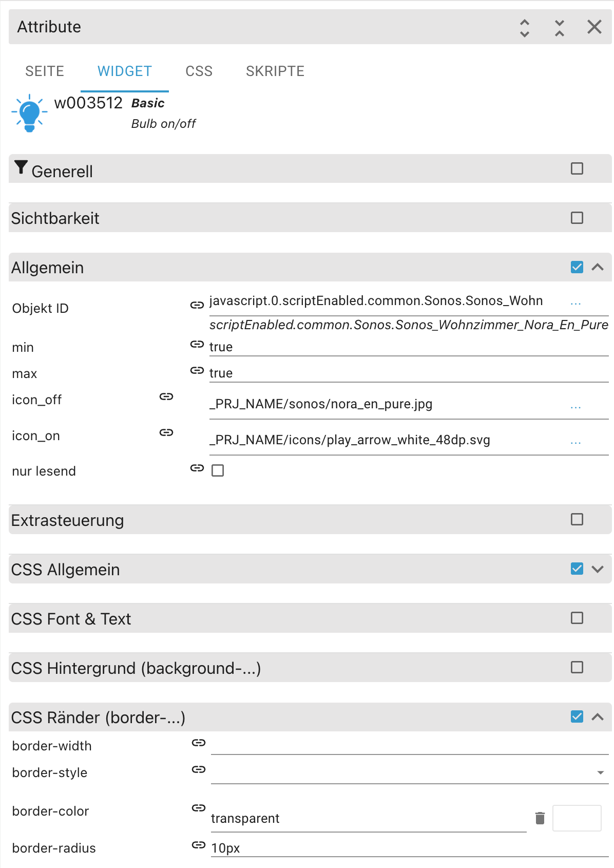Image resolution: width=614 pixels, height=868 pixels.
Task: Click the link icon next to border-width
Action: coord(199,743)
